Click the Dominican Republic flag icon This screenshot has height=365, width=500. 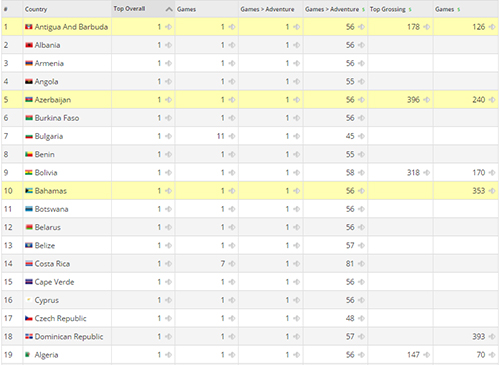click(29, 337)
